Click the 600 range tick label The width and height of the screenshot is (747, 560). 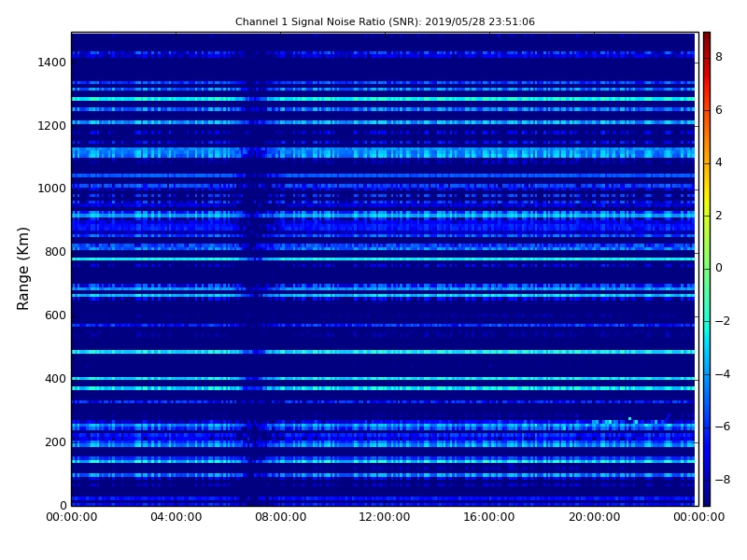pos(55,315)
